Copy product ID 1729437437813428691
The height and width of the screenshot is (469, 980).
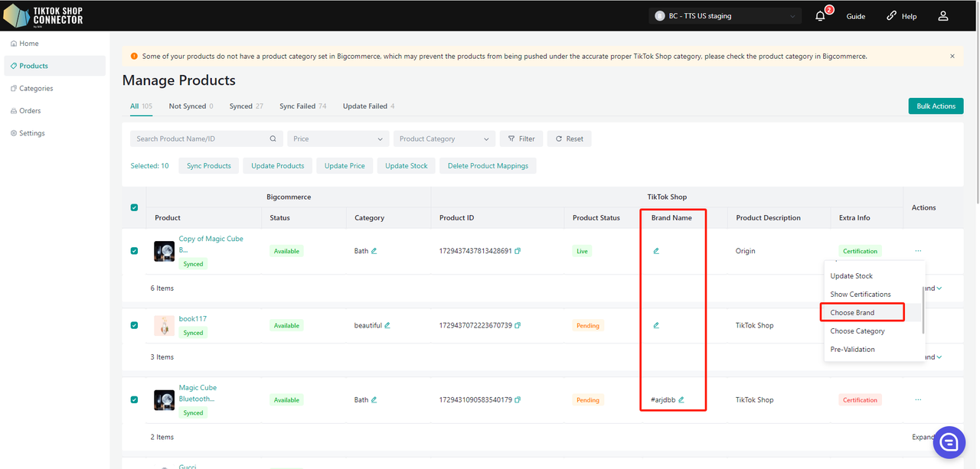click(518, 251)
